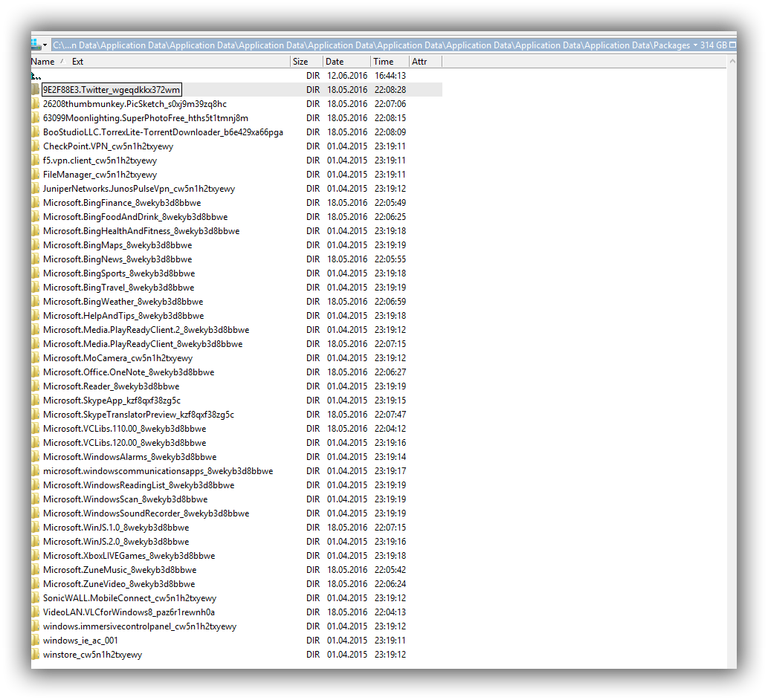Click the Microsoft.Reader folder icon
Screen dimensions: 768x700
click(x=35, y=386)
